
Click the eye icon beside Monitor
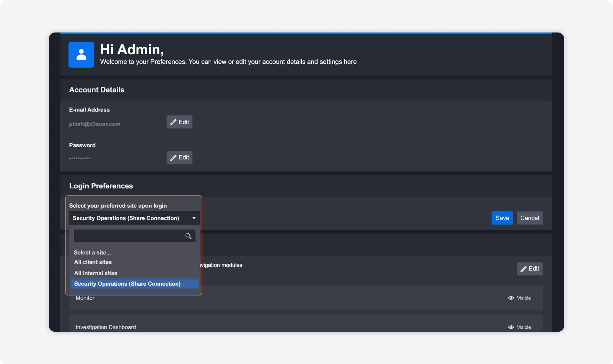tap(511, 298)
